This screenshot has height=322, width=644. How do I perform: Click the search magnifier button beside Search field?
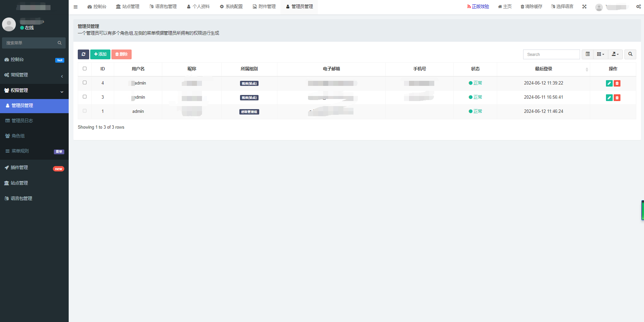[630, 54]
